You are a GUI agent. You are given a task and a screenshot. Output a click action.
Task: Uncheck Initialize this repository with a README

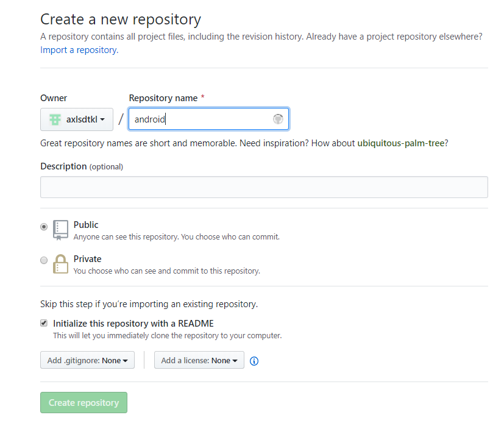click(44, 323)
